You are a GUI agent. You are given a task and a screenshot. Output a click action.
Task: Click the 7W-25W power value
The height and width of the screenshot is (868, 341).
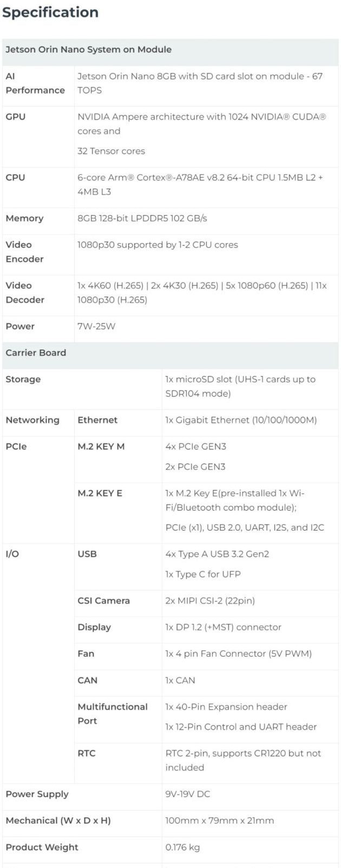click(x=96, y=326)
